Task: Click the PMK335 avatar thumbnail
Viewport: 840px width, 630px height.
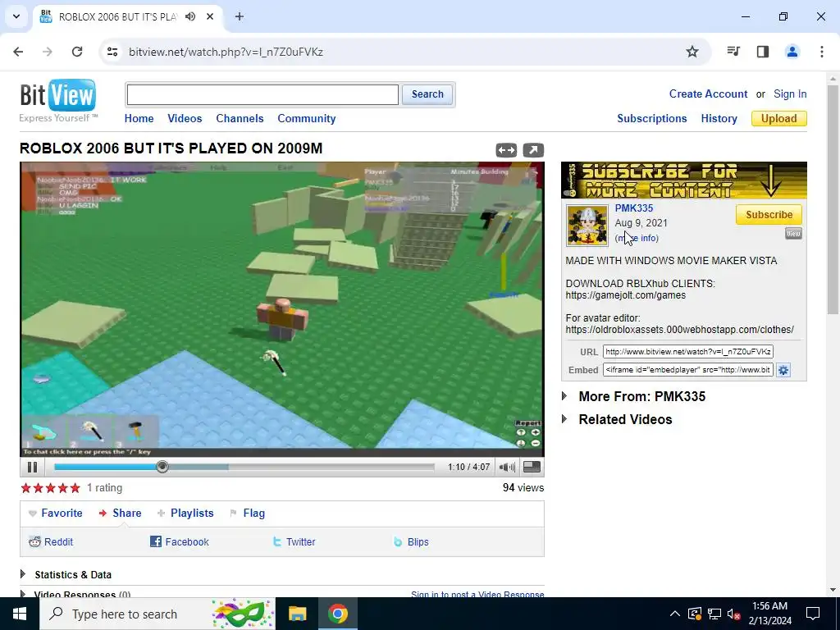Action: (x=587, y=225)
